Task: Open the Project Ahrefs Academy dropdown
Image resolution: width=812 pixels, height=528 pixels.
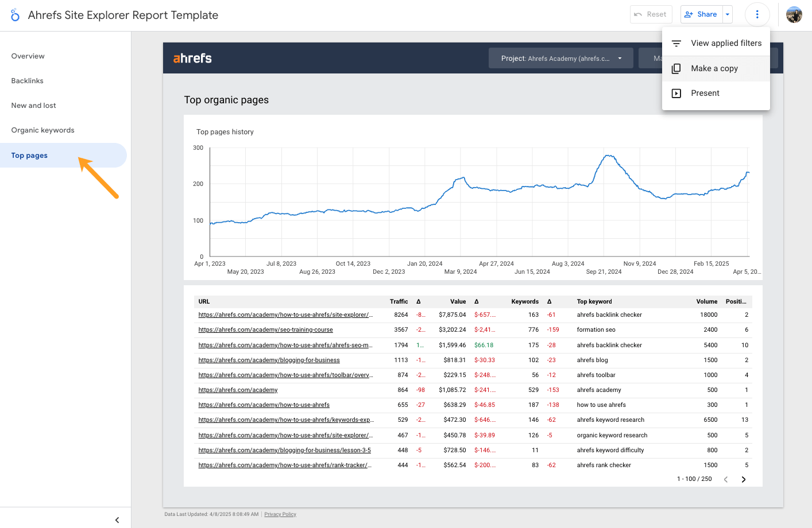Action: pos(560,57)
